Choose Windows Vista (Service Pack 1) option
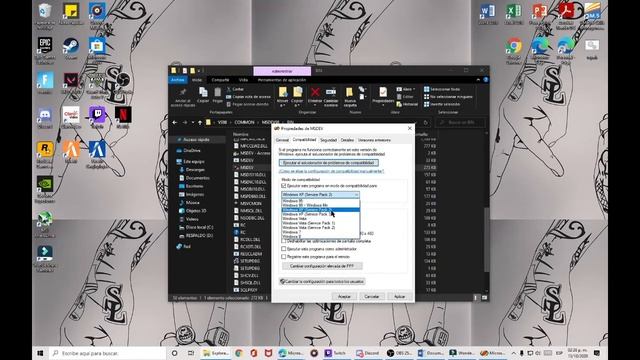This screenshot has width=640, height=360. tap(320, 223)
